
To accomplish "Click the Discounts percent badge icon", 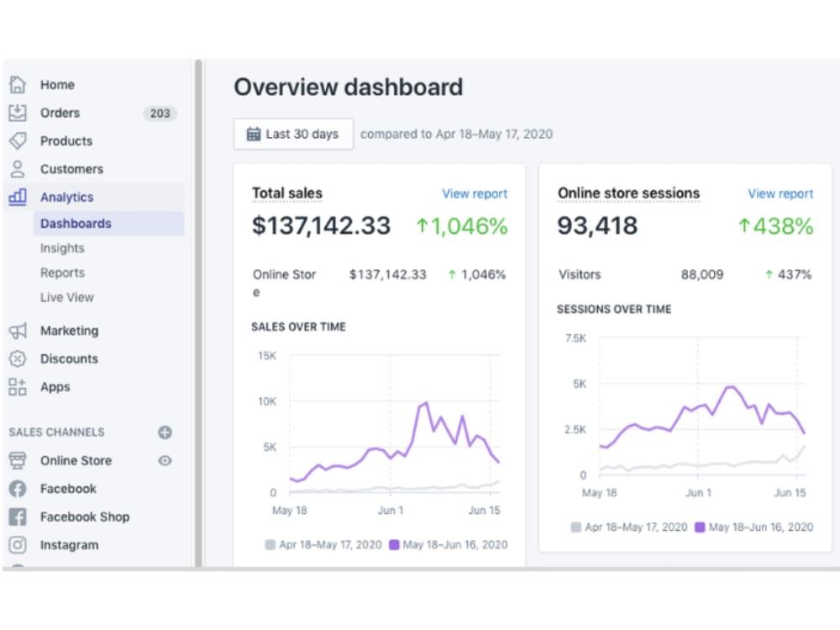I will (17, 359).
